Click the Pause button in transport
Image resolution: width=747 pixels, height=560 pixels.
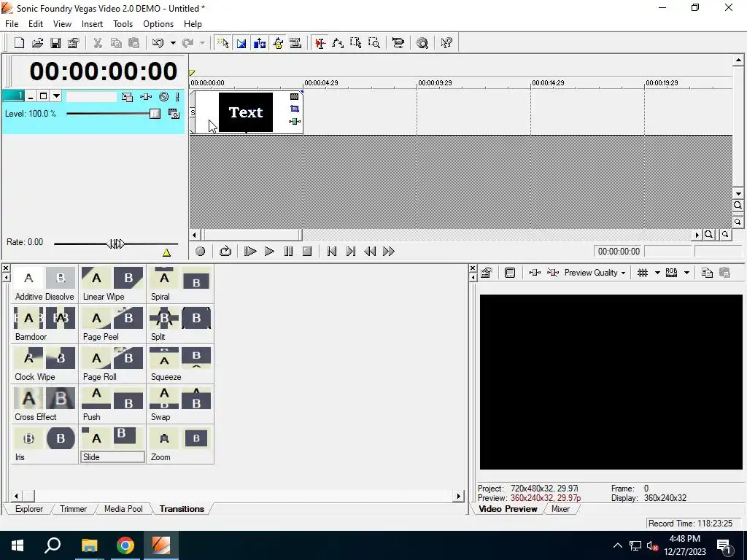coord(288,251)
